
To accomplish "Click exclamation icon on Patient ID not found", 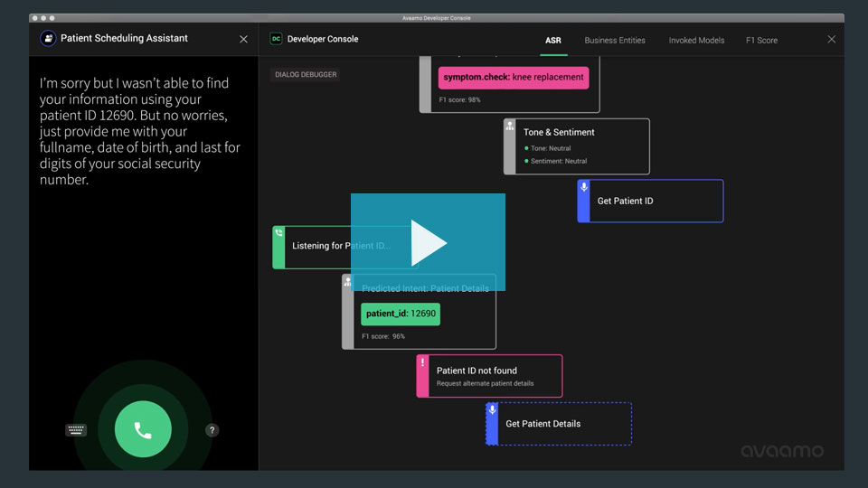I will click(x=422, y=362).
